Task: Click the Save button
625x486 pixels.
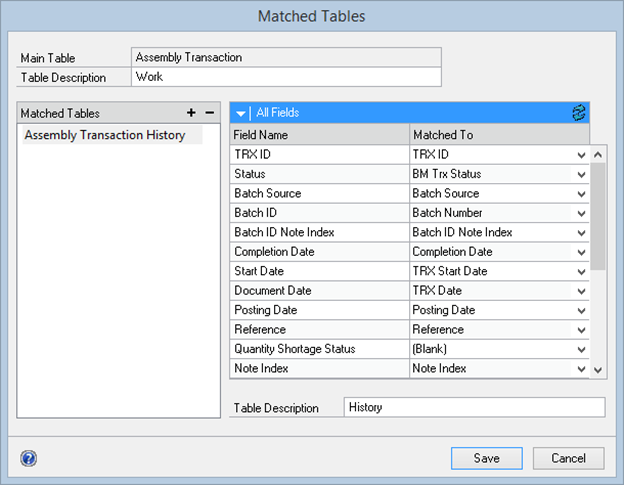Action: tap(486, 458)
